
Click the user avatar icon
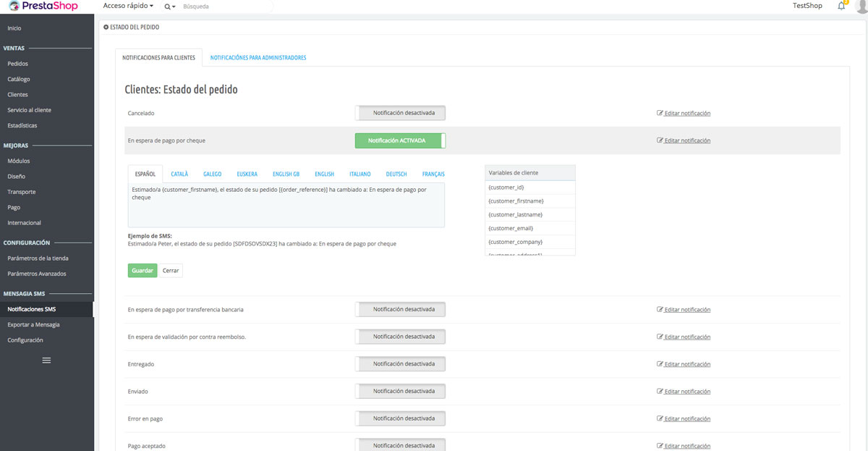(860, 6)
